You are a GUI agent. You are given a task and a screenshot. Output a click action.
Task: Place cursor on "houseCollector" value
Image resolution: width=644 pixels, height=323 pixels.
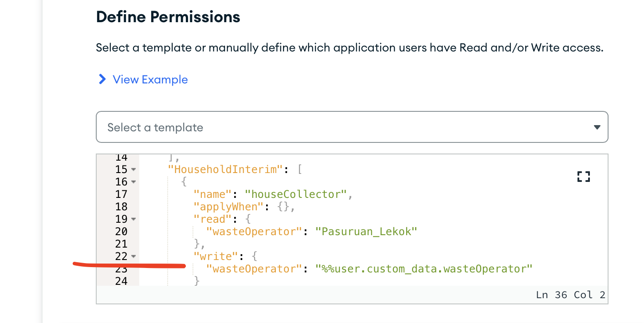[x=298, y=194]
